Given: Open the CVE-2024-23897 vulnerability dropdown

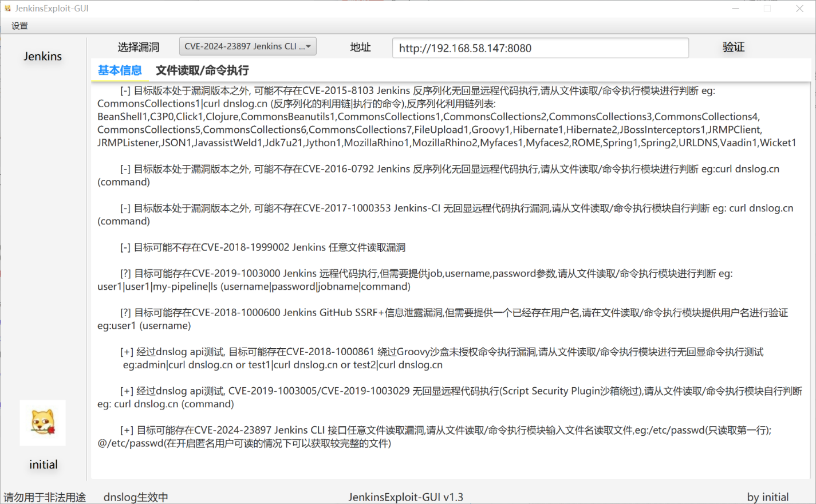Looking at the screenshot, I should click(x=247, y=46).
